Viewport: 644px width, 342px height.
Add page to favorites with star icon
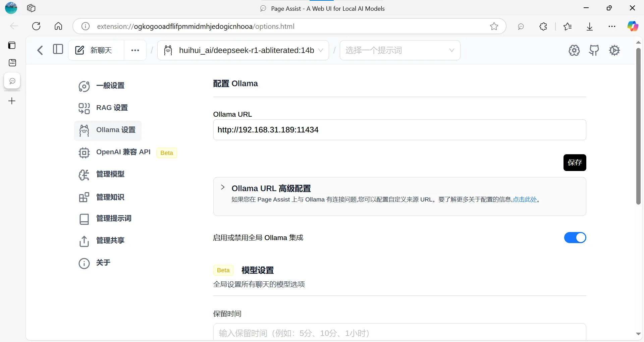pos(494,26)
